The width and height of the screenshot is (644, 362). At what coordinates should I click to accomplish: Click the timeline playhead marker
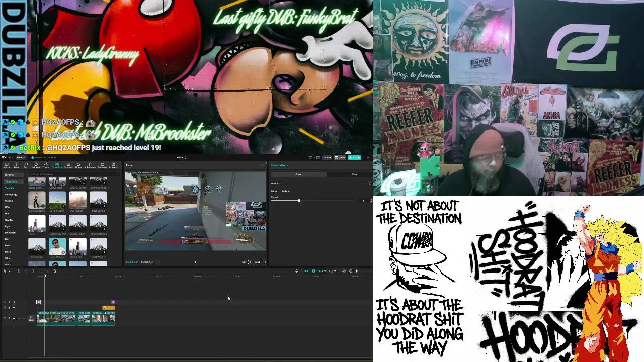(x=45, y=276)
